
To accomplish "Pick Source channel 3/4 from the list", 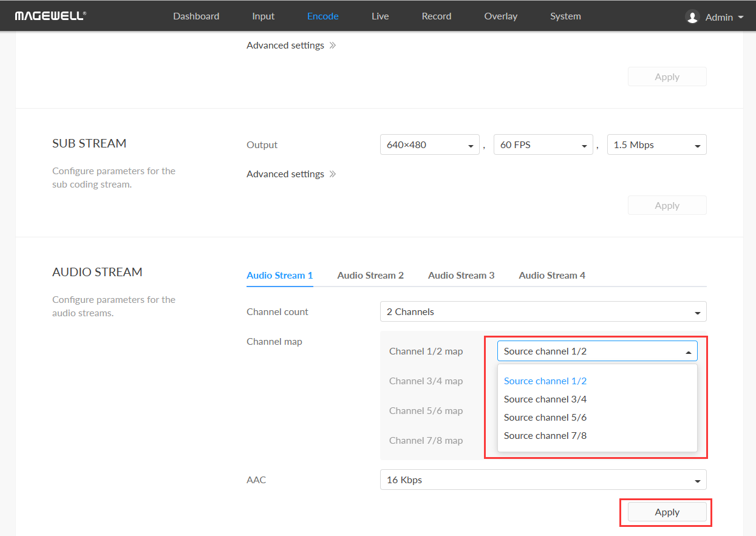I will tap(598, 399).
